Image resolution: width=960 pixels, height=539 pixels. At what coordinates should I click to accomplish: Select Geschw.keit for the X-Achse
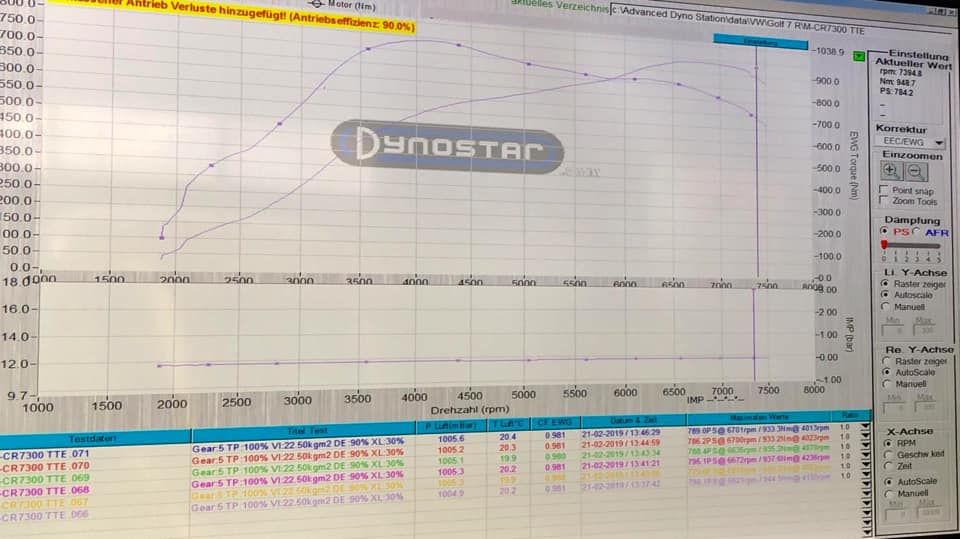click(888, 454)
